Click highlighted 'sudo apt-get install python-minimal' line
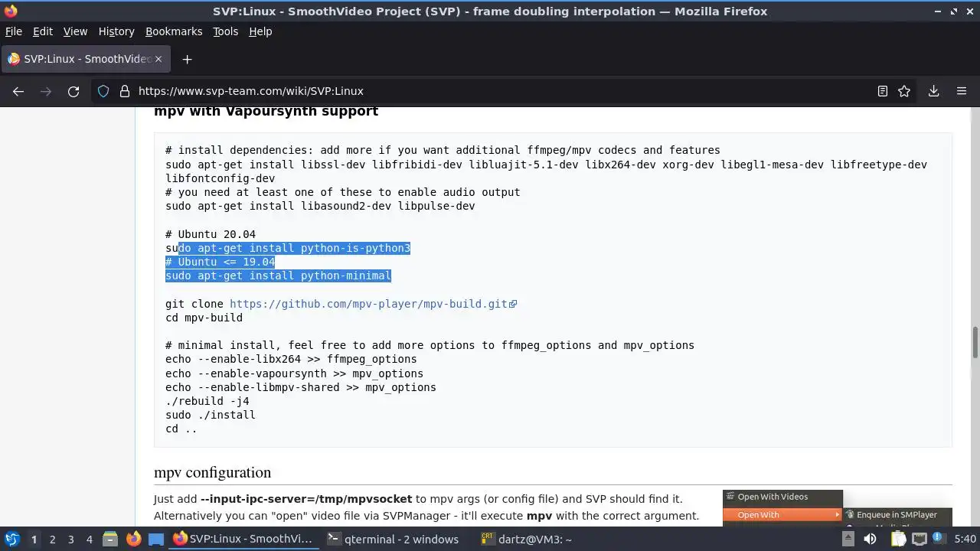Screen dimensions: 980x551 click(x=278, y=275)
